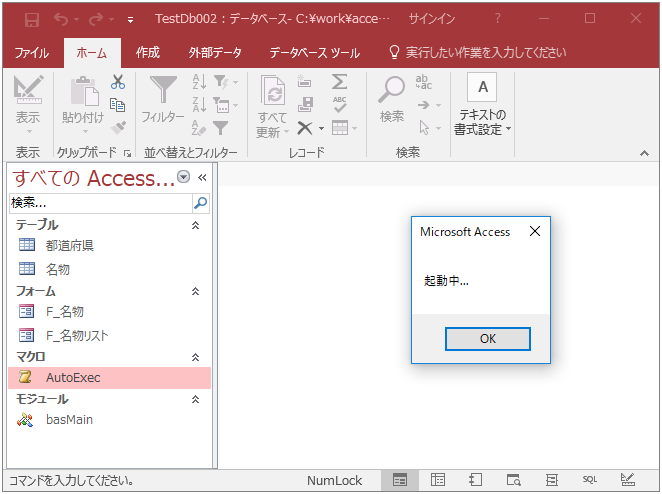
Task: Click the 検索 magnifier find icon
Action: 391,90
